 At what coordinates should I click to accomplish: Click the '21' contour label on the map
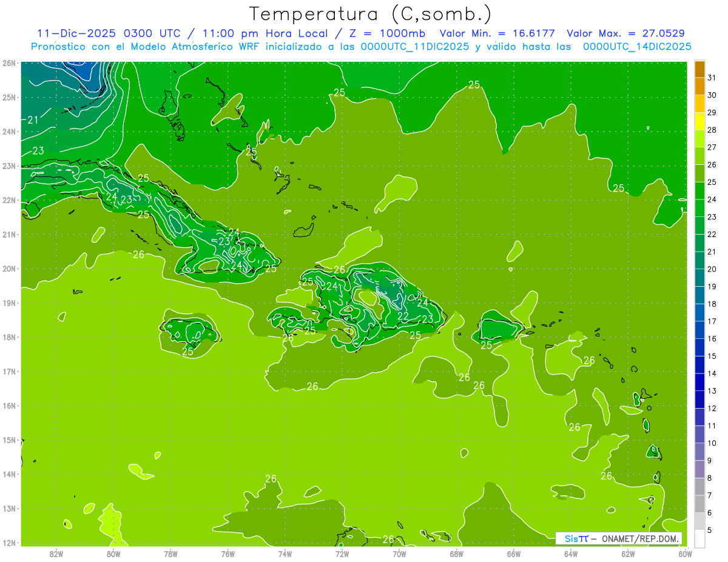pos(33,120)
